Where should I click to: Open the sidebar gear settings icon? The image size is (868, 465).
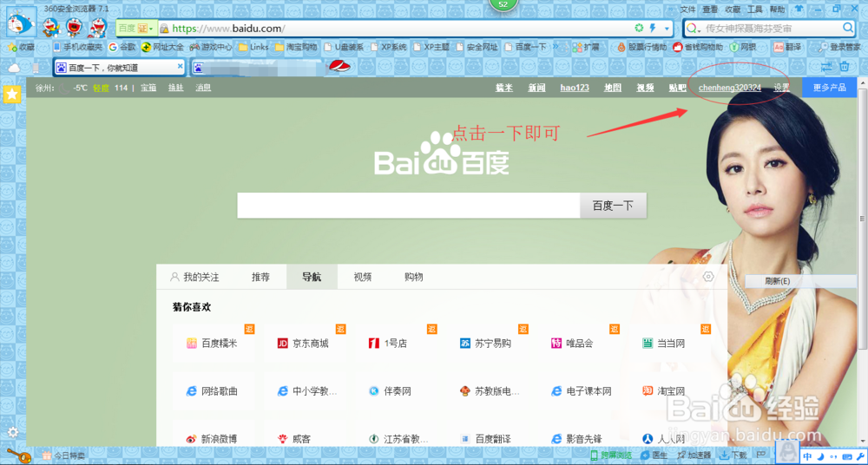(x=13, y=432)
